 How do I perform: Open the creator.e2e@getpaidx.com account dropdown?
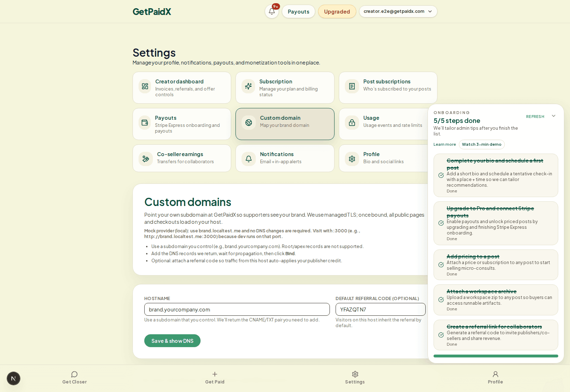coord(398,11)
